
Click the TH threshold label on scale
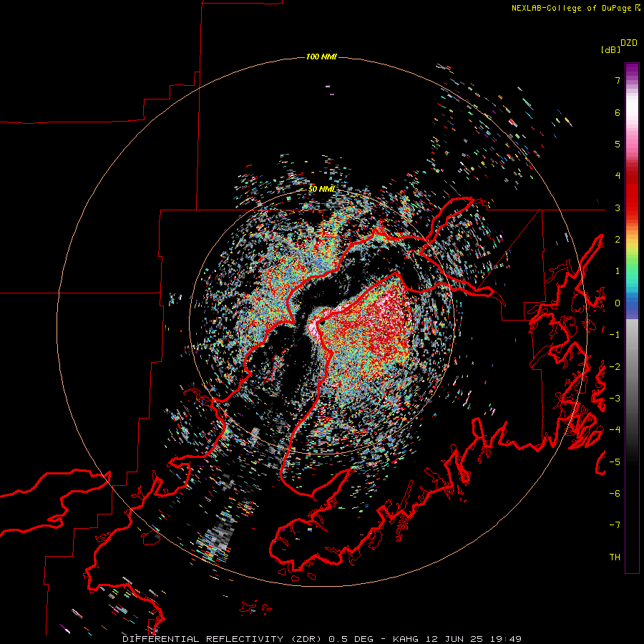[615, 557]
